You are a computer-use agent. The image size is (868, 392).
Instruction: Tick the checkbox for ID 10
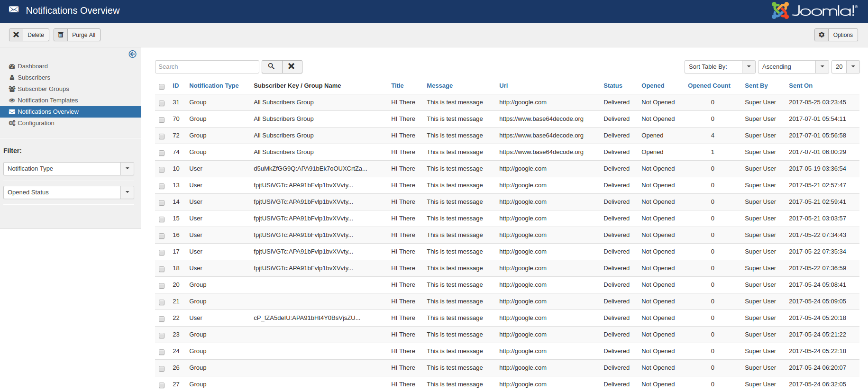click(162, 170)
